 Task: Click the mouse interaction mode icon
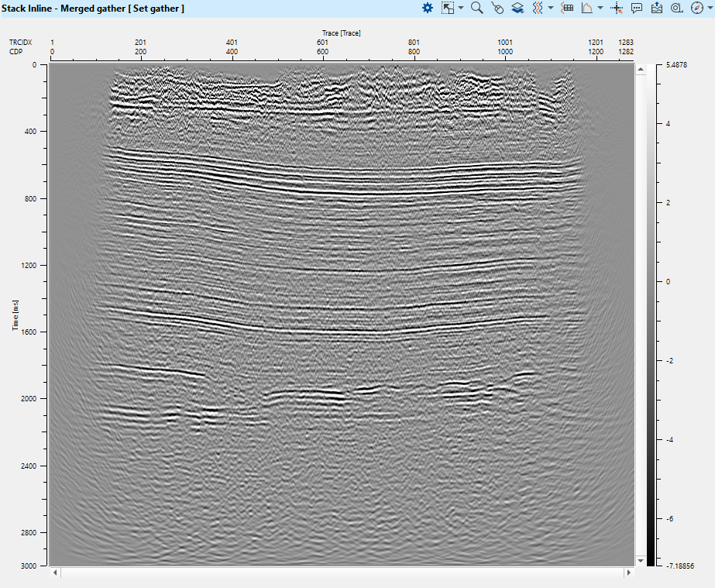(x=497, y=8)
